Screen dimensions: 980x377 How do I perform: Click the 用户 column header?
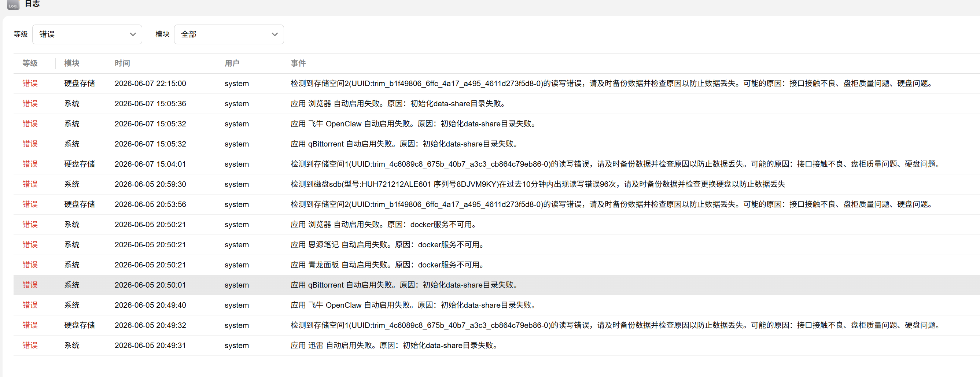232,63
